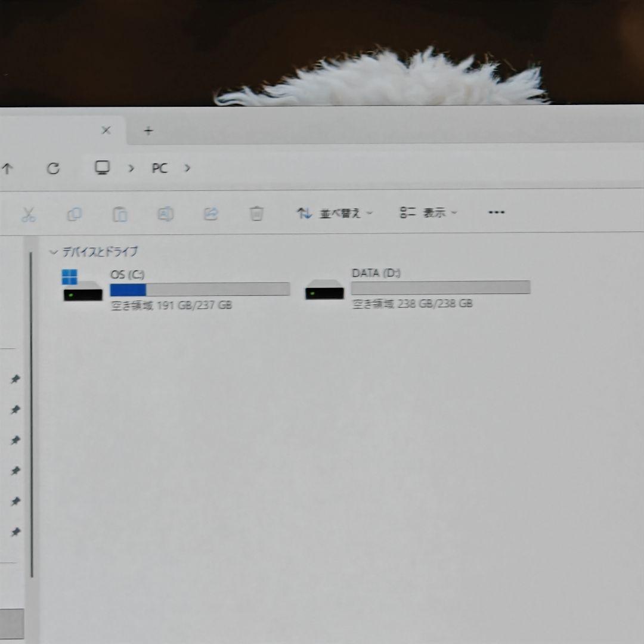Click the Share icon in toolbar

tap(210, 213)
